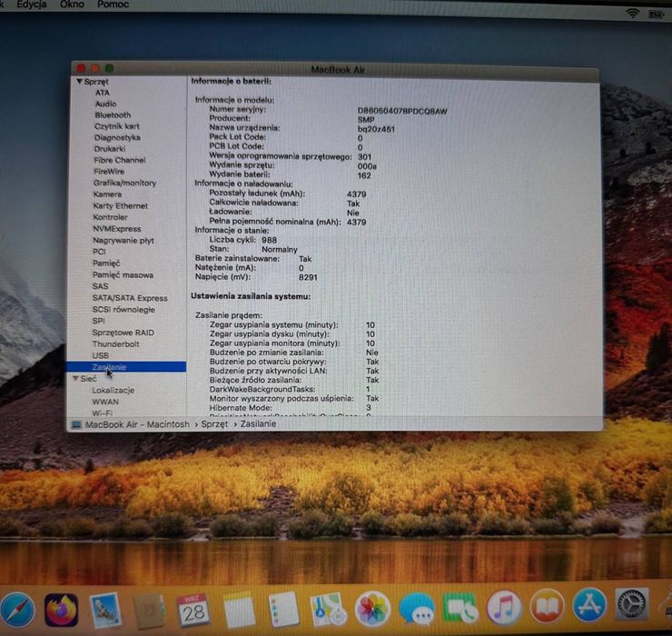Collapse the Sprzęt section triangle
The height and width of the screenshot is (636, 672).
point(79,81)
